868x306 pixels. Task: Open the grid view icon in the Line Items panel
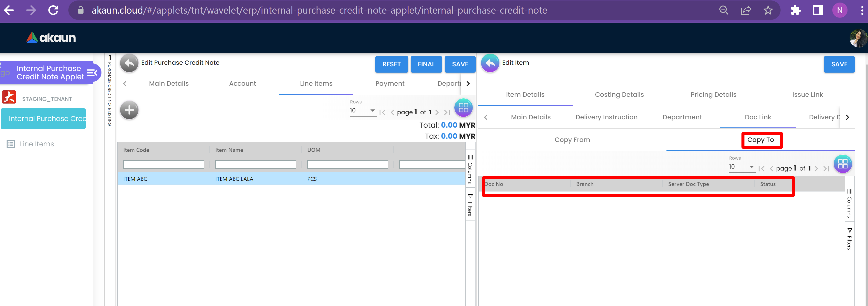463,108
